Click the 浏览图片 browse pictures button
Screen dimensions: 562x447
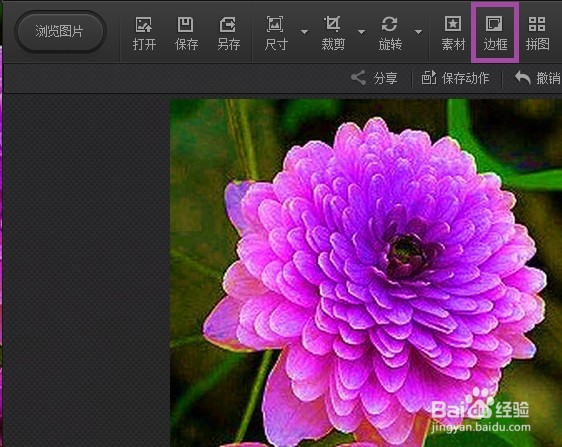(x=60, y=32)
